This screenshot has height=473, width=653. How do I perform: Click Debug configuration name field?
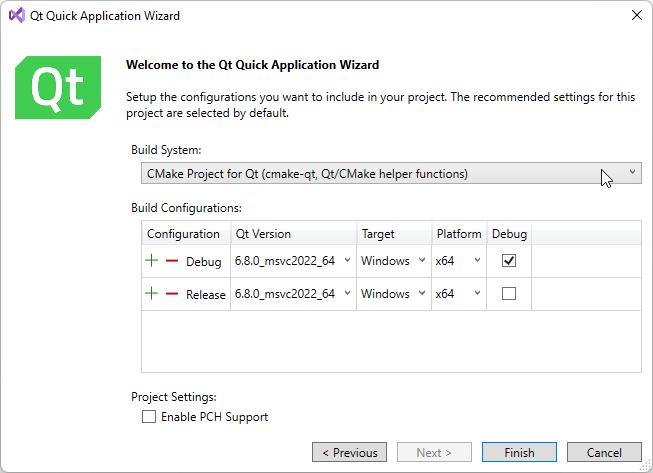(204, 262)
